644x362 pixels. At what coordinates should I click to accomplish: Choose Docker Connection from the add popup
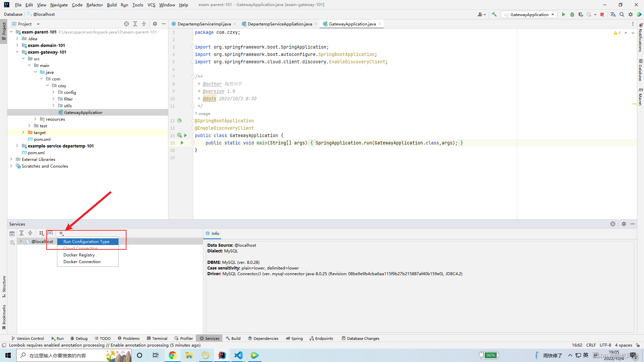tap(82, 261)
